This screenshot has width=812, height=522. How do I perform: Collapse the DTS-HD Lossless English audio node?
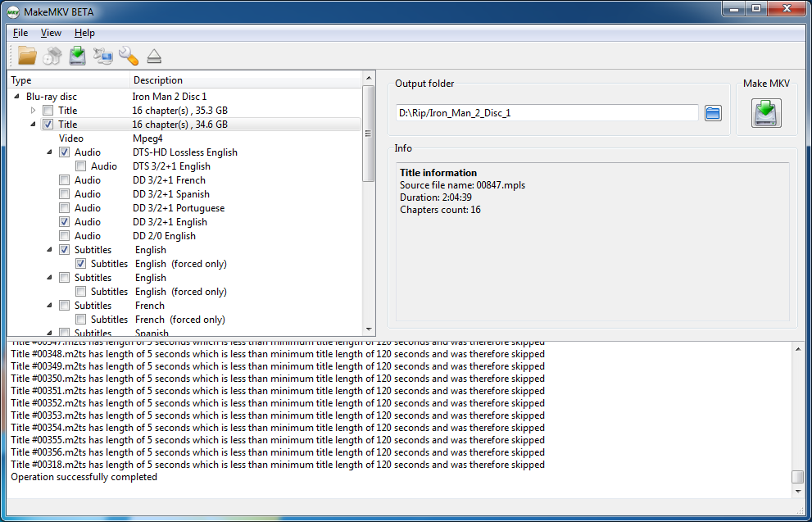click(50, 152)
